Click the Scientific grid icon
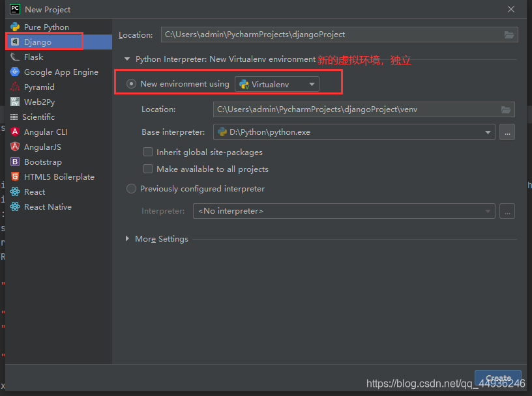Viewport: 532px width, 396px height. [14, 117]
